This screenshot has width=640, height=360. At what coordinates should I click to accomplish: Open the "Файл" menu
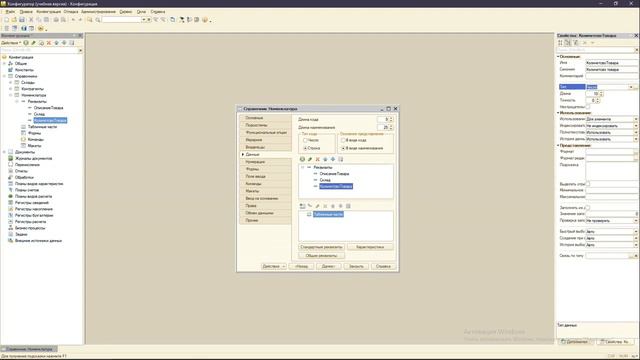10,12
